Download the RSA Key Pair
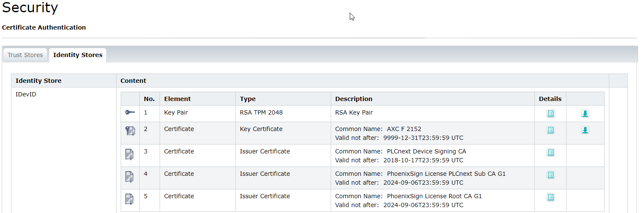 [x=585, y=114]
